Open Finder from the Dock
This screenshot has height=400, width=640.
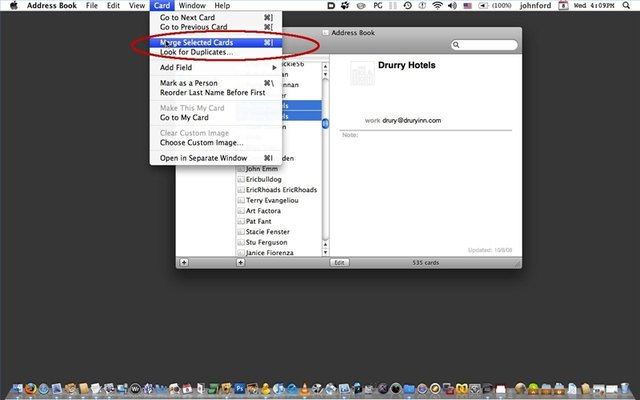coord(18,389)
